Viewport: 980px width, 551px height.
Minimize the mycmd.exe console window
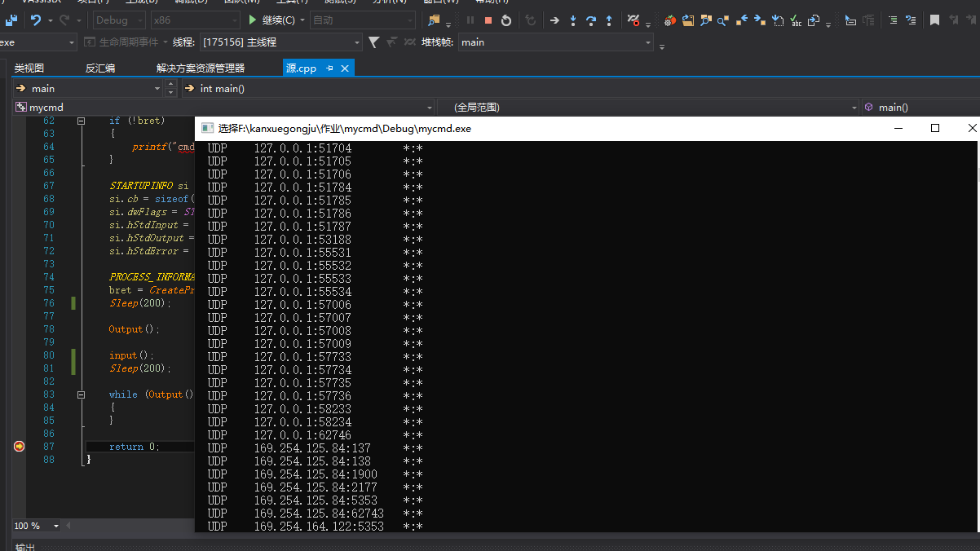click(898, 128)
